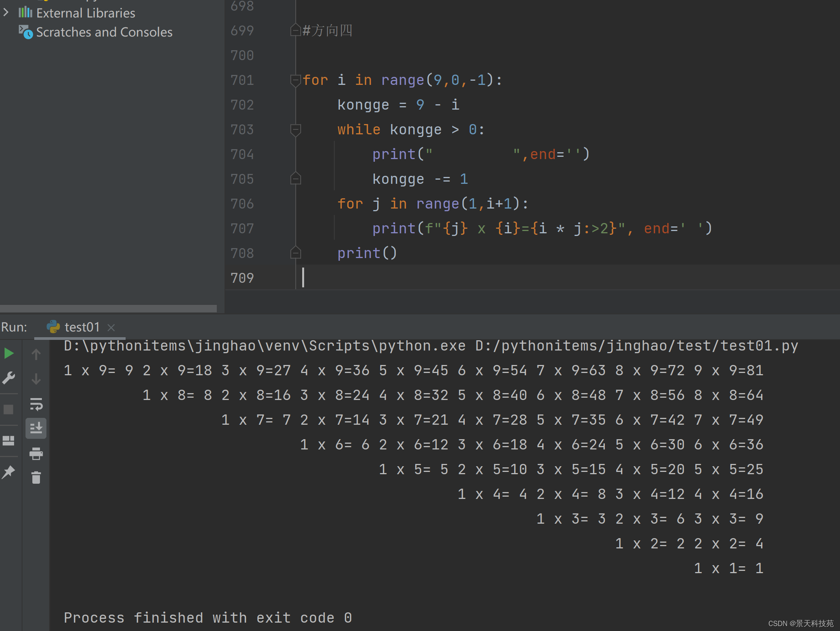Click fold end marker at line 708

tap(296, 253)
